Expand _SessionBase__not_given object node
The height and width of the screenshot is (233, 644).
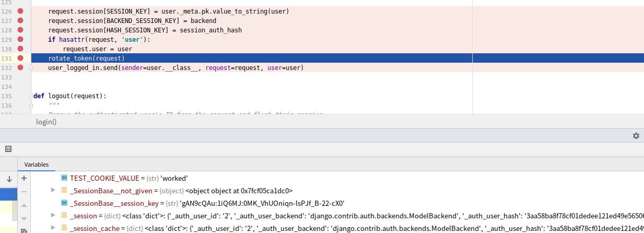click(x=53, y=190)
